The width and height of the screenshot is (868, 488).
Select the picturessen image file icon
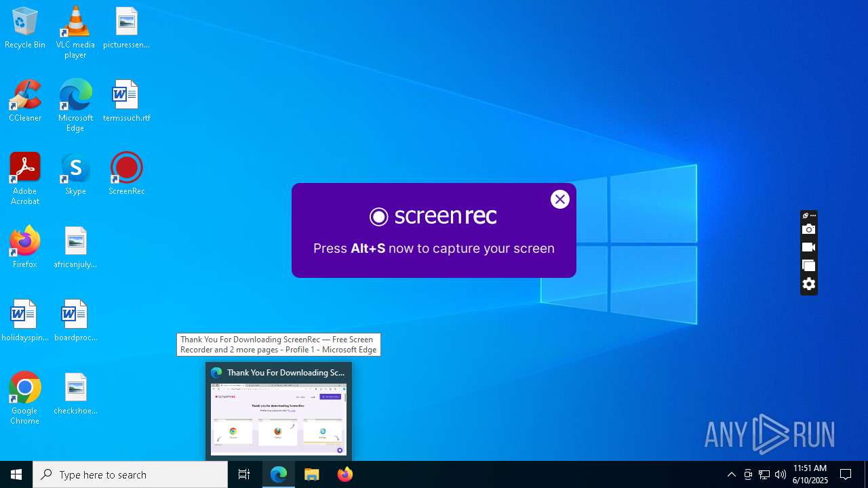click(x=126, y=28)
